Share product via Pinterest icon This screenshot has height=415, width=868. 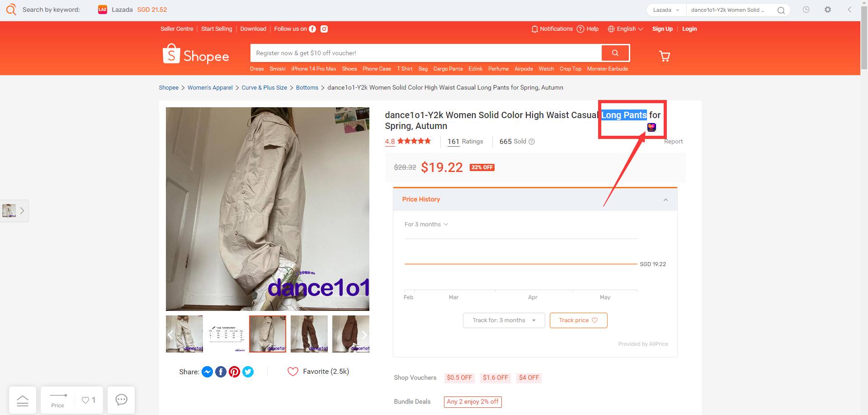click(234, 372)
